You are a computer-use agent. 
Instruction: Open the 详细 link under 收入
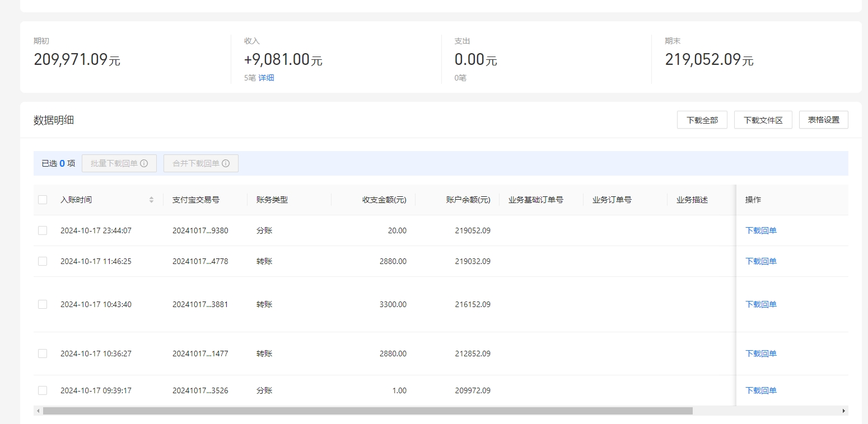tap(266, 77)
